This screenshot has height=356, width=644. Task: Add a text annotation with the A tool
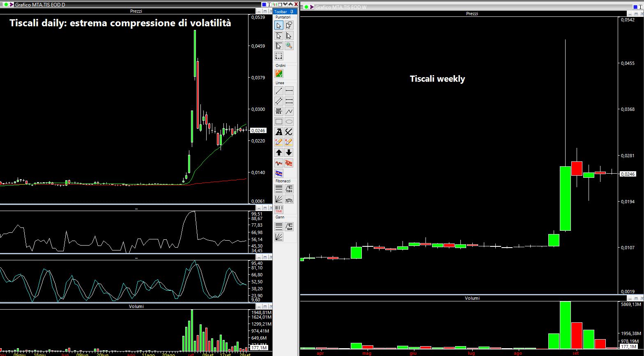[x=279, y=132]
